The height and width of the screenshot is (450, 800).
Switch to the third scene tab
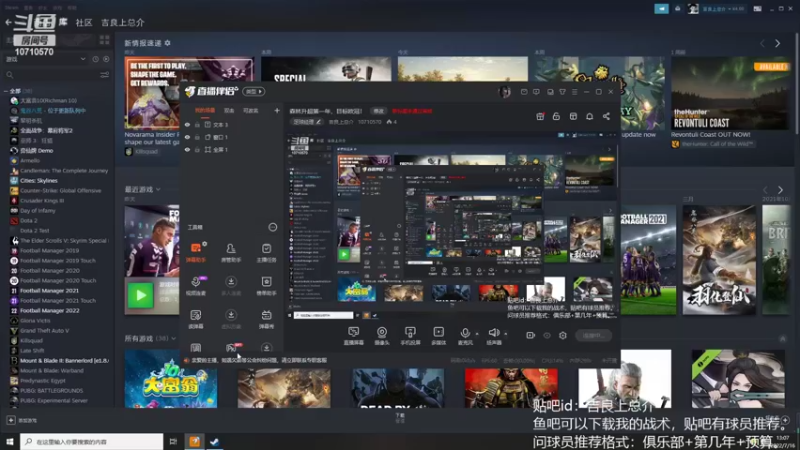[x=251, y=110]
